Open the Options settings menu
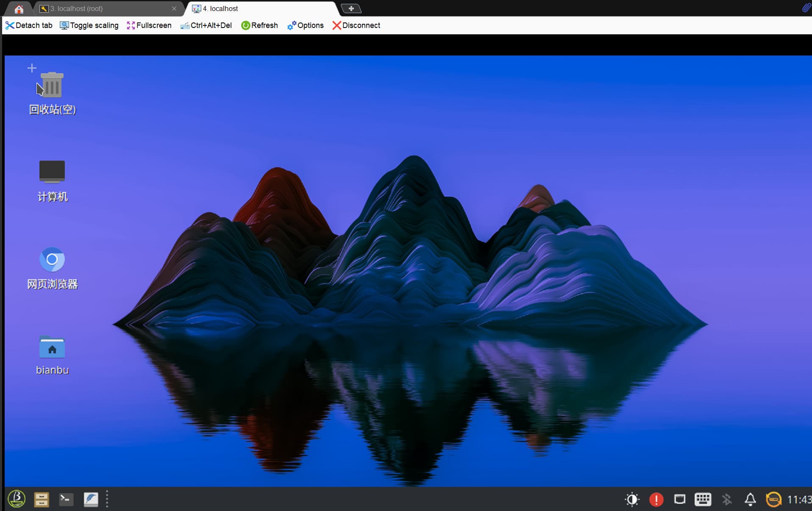812x511 pixels. tap(305, 25)
